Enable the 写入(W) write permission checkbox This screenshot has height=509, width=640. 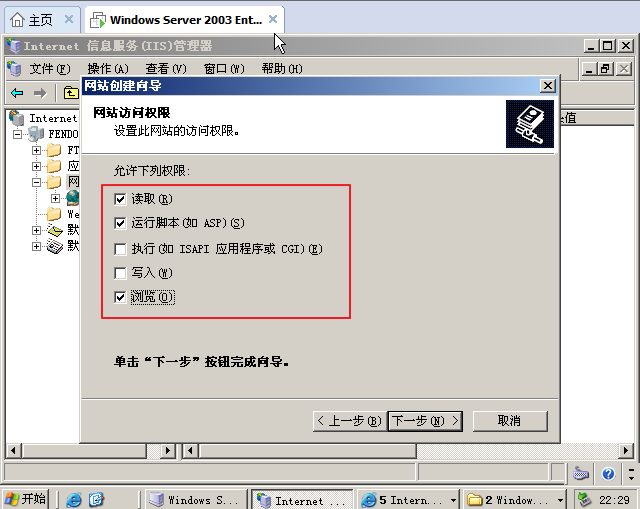pyautogui.click(x=120, y=273)
